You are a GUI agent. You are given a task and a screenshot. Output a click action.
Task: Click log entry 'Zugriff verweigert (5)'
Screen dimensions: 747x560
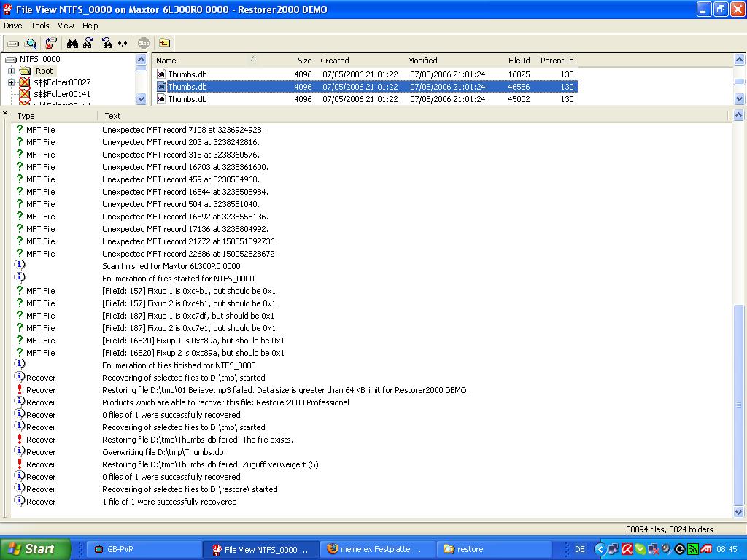coord(212,464)
